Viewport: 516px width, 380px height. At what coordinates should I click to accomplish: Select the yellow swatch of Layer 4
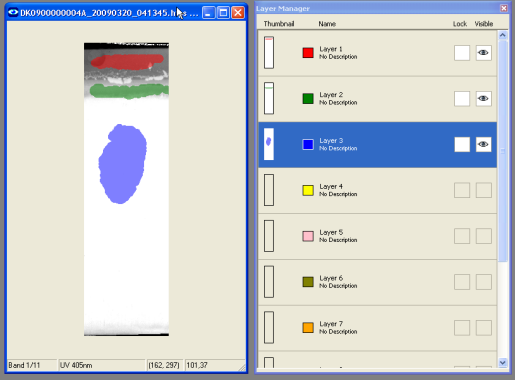[x=308, y=190]
